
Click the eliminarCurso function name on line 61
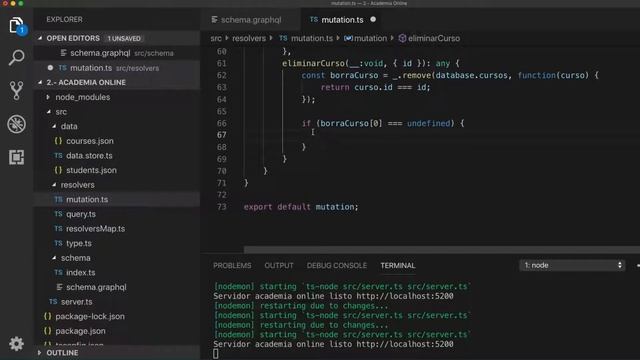pyautogui.click(x=313, y=64)
